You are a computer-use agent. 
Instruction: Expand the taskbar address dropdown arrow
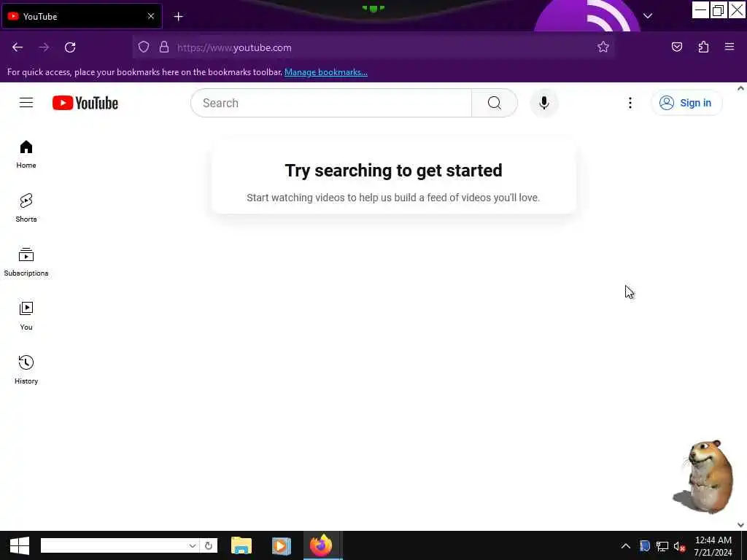point(192,545)
